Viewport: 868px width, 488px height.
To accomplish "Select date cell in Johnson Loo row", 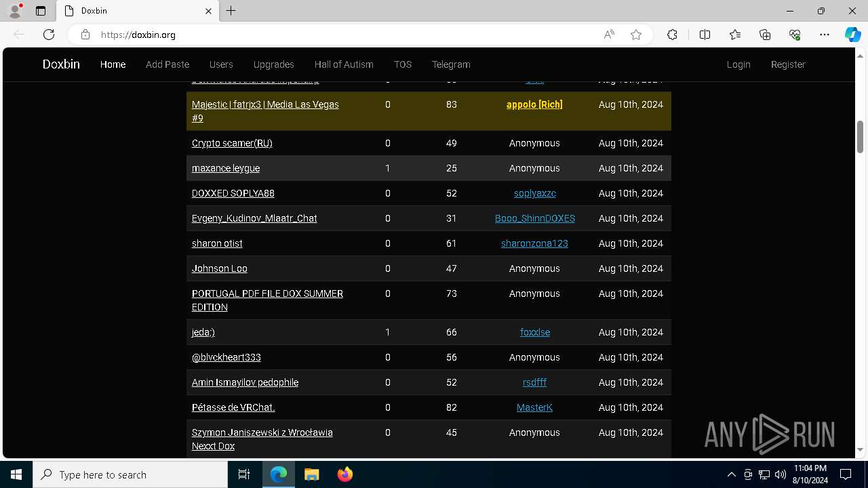I will [x=631, y=268].
